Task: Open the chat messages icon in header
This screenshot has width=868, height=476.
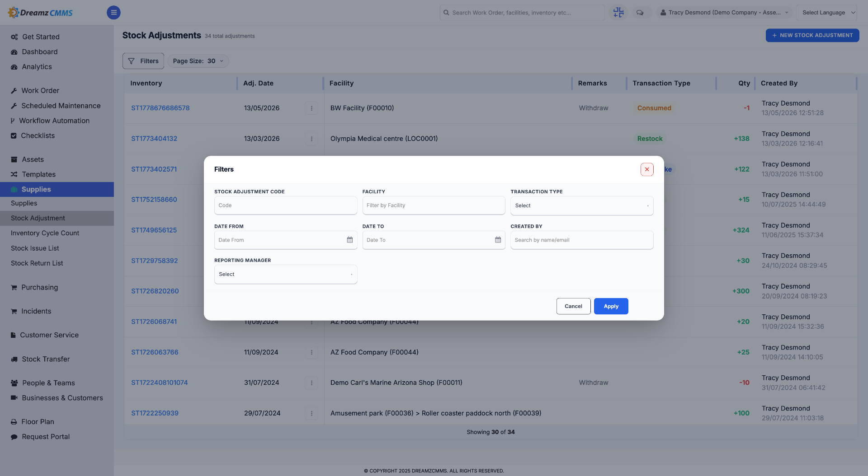Action: [x=640, y=13]
